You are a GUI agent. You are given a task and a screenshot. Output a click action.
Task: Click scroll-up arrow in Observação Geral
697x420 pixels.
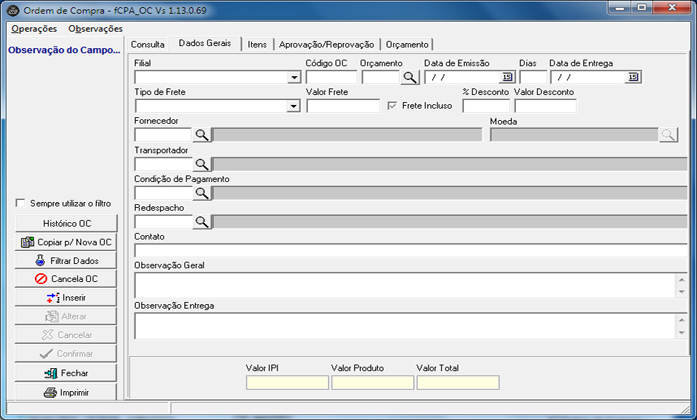click(681, 280)
